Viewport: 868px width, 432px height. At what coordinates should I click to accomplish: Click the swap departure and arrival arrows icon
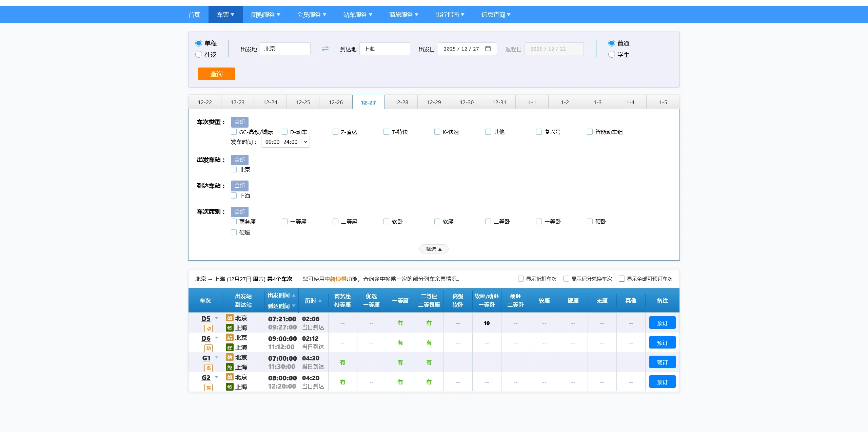(325, 49)
